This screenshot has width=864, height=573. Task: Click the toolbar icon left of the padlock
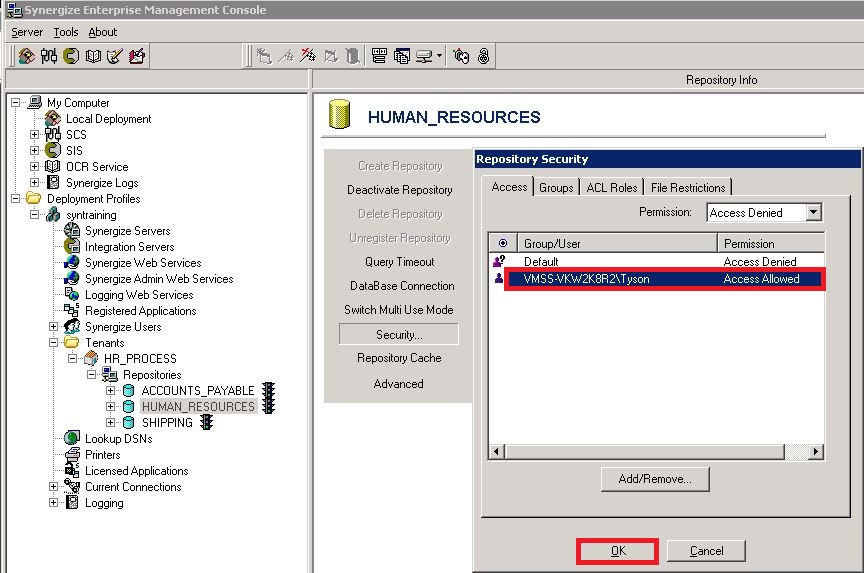461,56
